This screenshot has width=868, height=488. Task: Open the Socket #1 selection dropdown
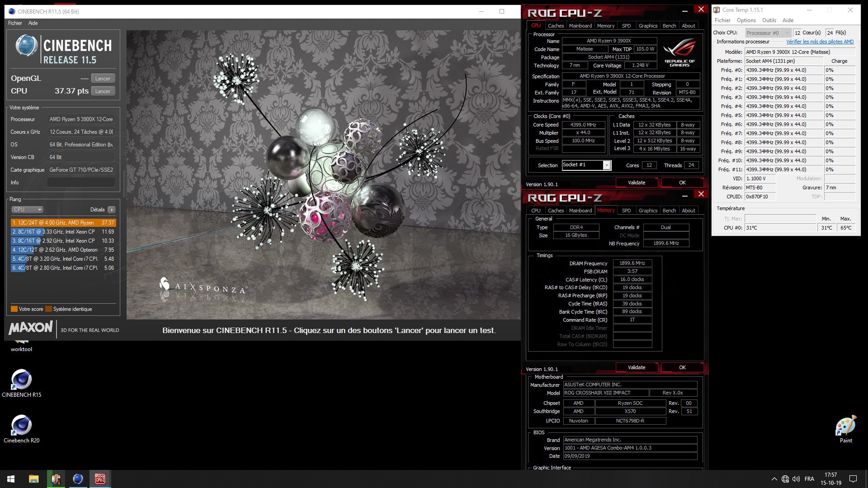pos(607,165)
